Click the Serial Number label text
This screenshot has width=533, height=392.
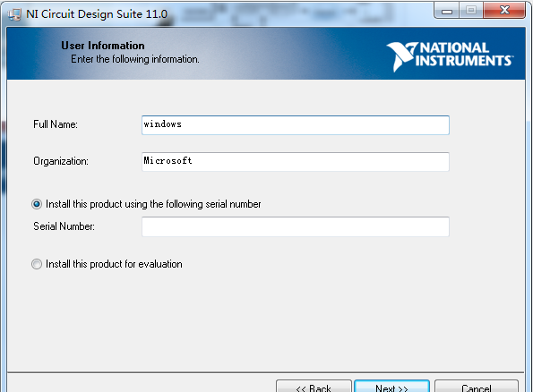coord(64,226)
